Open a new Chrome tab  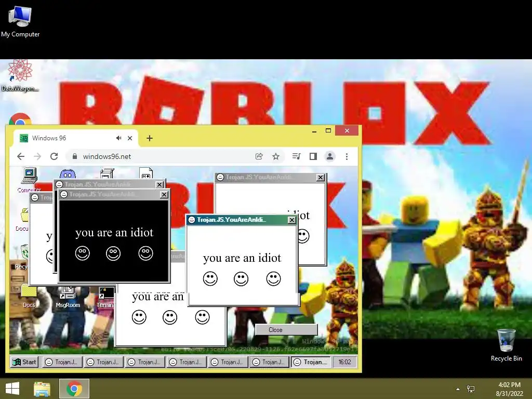tap(150, 138)
